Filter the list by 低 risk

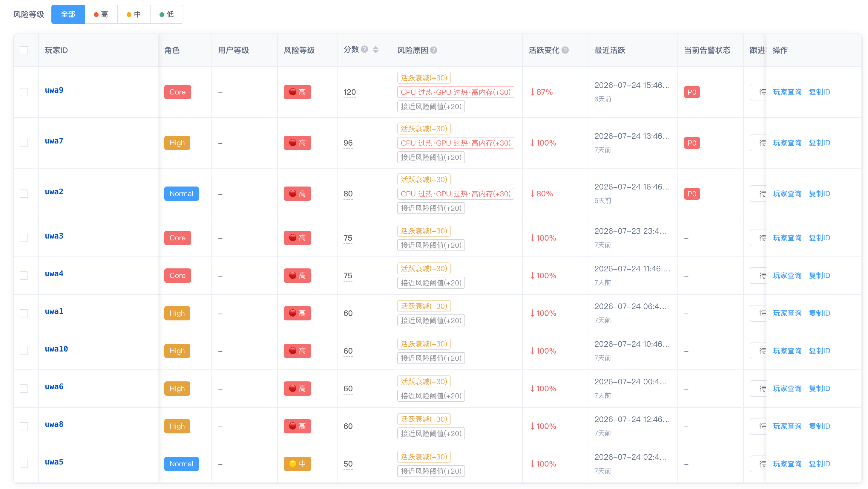[167, 15]
